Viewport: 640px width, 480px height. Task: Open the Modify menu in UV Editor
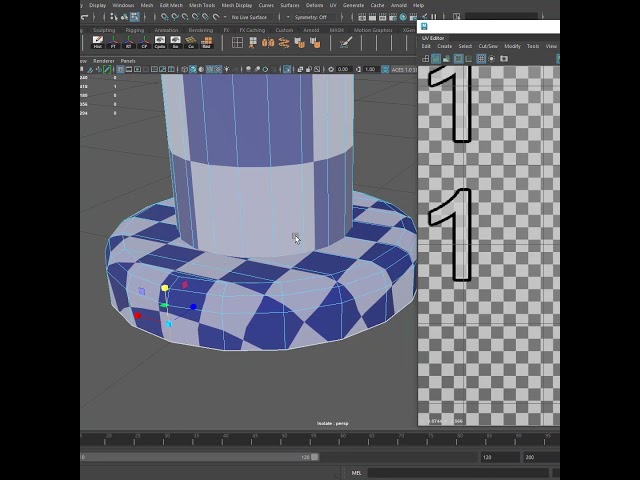pos(512,46)
